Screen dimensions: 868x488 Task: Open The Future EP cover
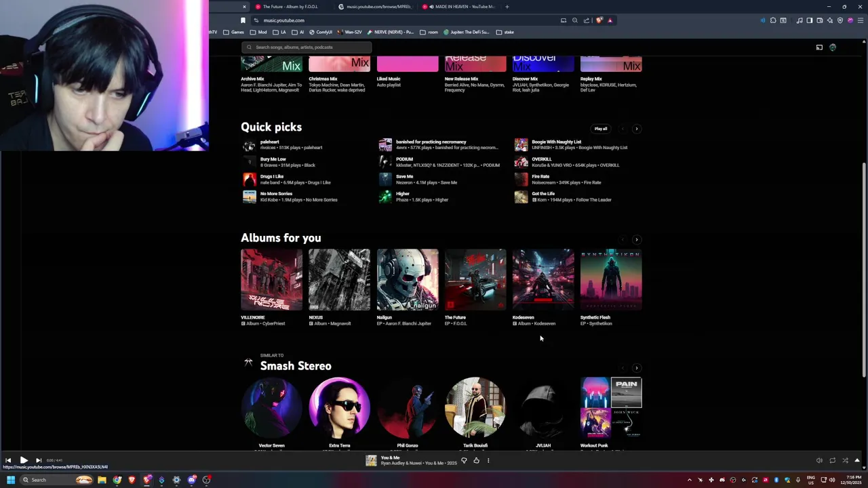pos(475,280)
